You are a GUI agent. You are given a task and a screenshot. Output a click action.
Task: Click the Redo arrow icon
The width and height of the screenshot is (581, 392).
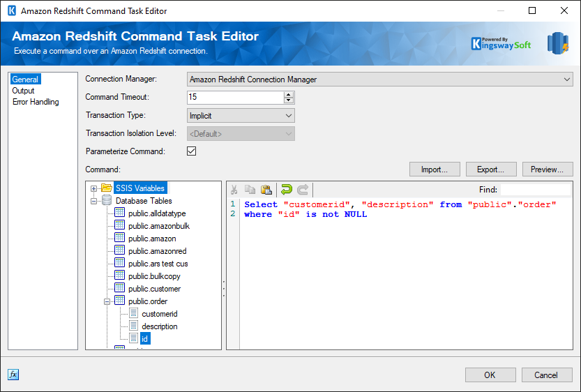coord(303,190)
